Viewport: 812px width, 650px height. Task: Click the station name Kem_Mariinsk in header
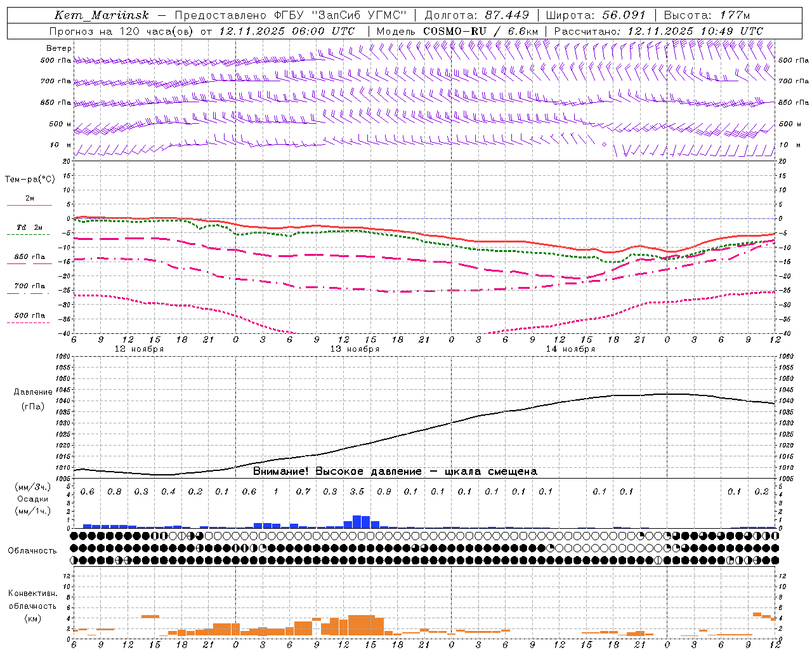click(101, 15)
